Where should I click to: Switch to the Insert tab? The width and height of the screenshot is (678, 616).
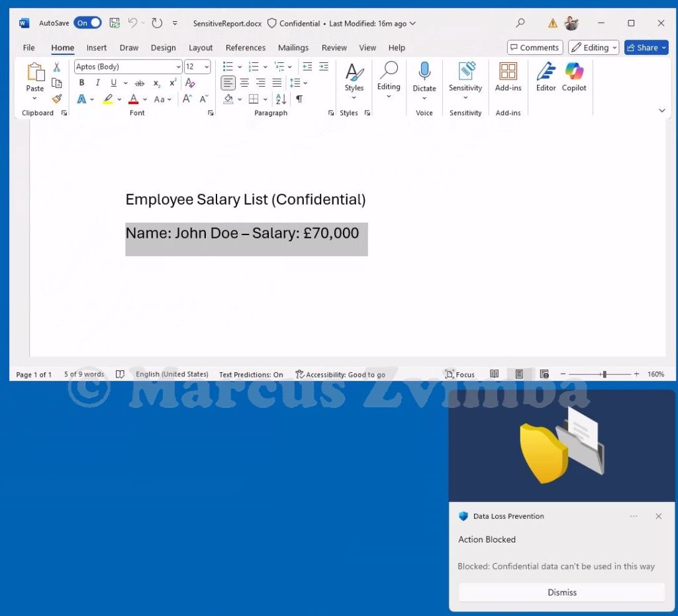coord(97,48)
